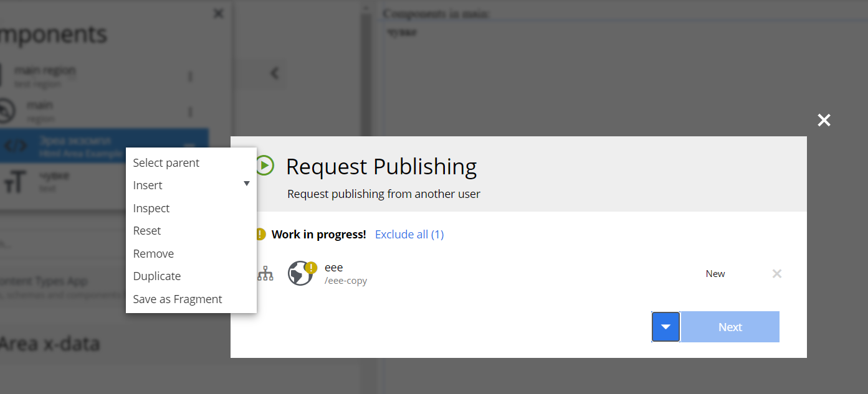The width and height of the screenshot is (868, 394).
Task: Open the kebab menu for the main component
Action: 190,111
